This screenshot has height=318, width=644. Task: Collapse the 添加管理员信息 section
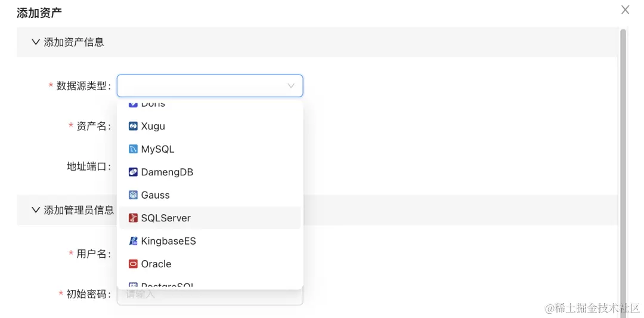click(36, 210)
